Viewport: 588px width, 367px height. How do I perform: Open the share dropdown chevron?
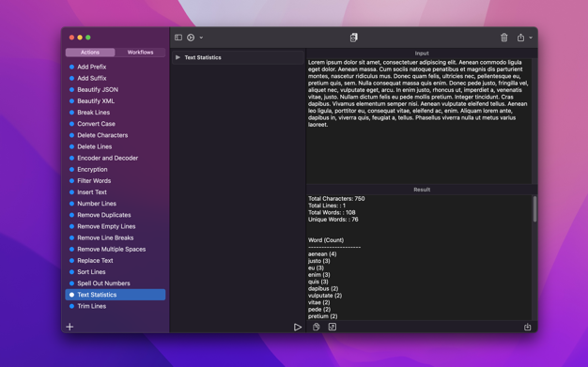[x=531, y=38]
